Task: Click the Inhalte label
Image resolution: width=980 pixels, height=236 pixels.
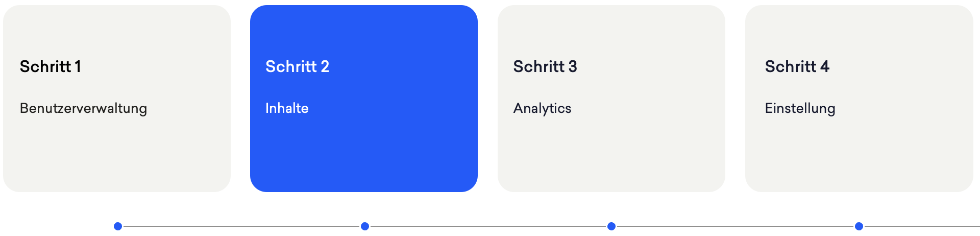Action: coord(287,108)
